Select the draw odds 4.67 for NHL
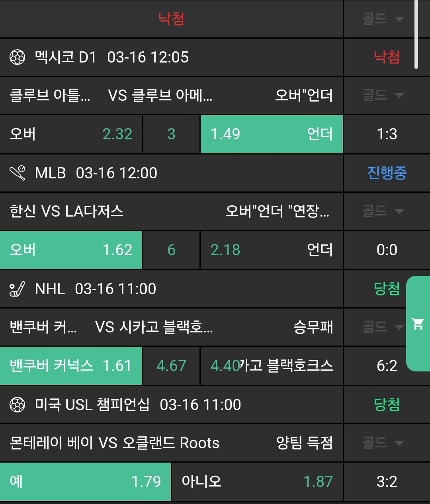 171,366
